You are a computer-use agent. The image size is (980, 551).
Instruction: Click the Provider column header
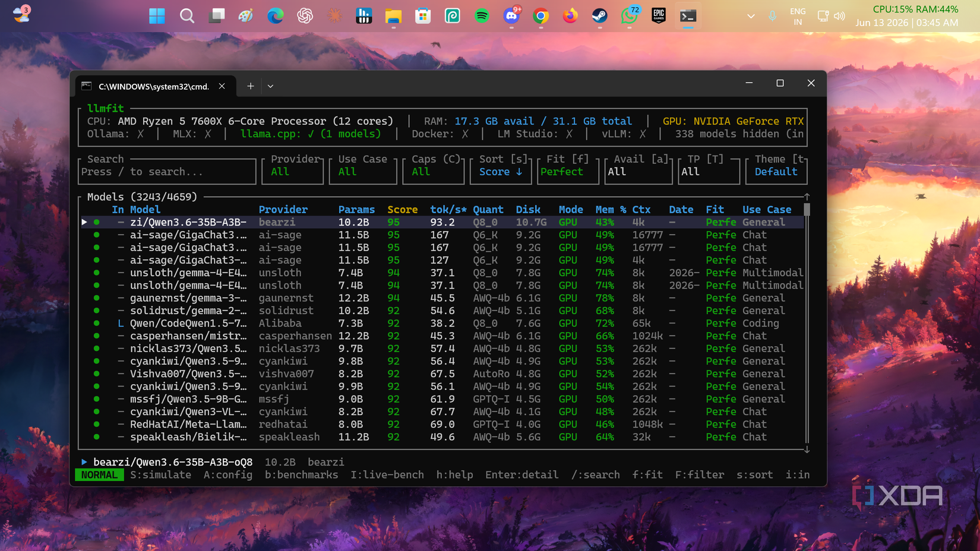(283, 210)
